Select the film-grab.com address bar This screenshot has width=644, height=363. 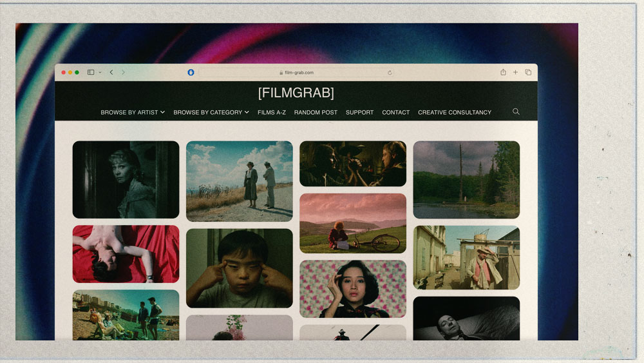[x=296, y=72]
